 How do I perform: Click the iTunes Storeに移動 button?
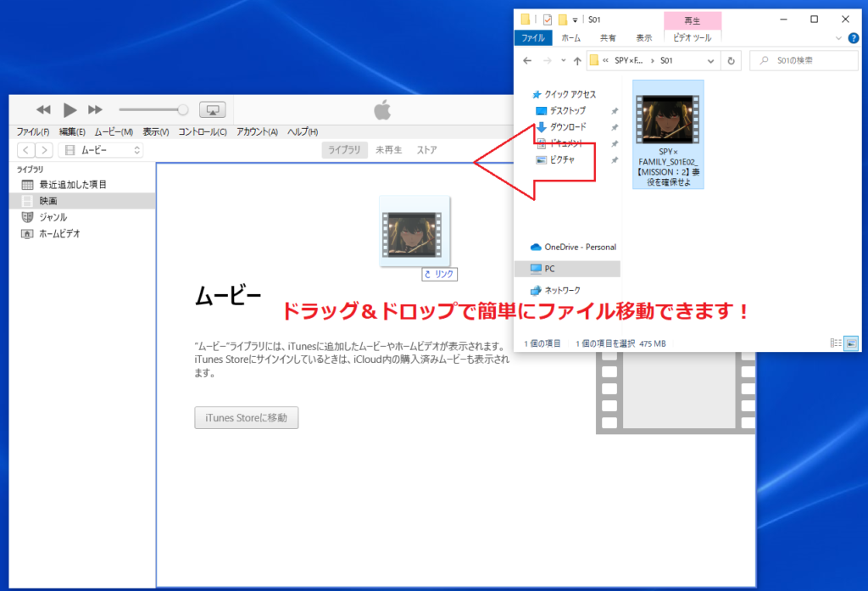247,418
